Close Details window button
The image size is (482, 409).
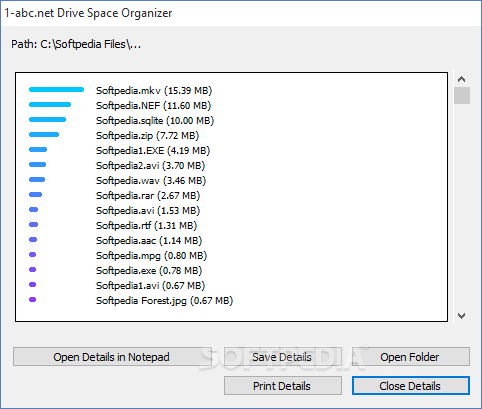pos(411,386)
